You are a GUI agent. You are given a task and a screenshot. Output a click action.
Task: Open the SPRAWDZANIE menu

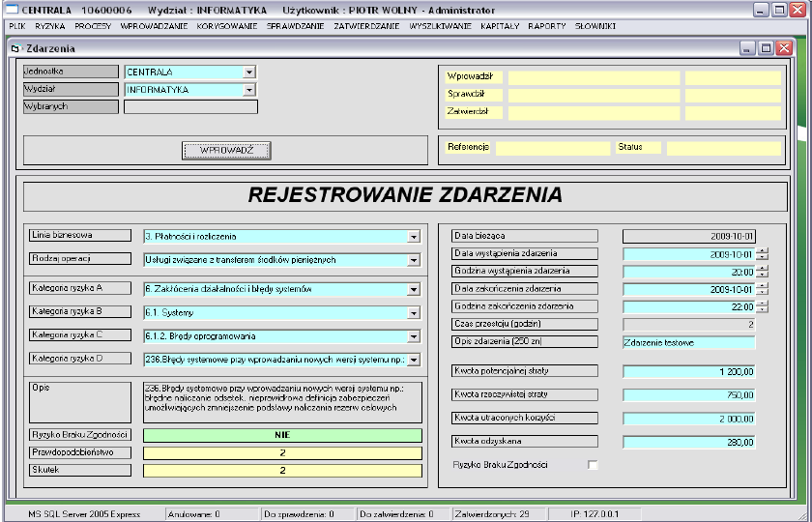tap(295, 26)
